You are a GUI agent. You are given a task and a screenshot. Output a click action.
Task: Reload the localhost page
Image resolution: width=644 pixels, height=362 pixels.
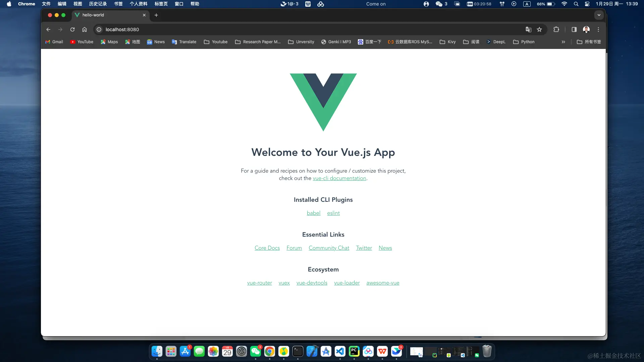click(x=72, y=29)
